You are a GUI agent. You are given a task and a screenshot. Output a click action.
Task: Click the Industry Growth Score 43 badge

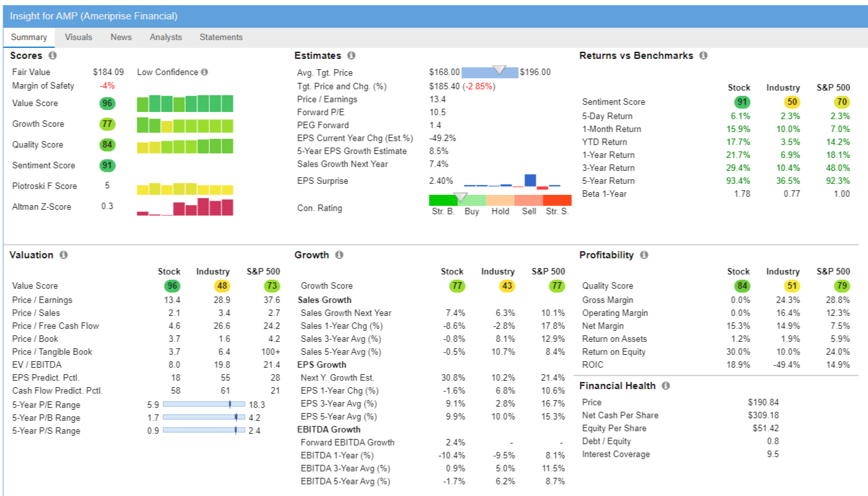point(507,286)
